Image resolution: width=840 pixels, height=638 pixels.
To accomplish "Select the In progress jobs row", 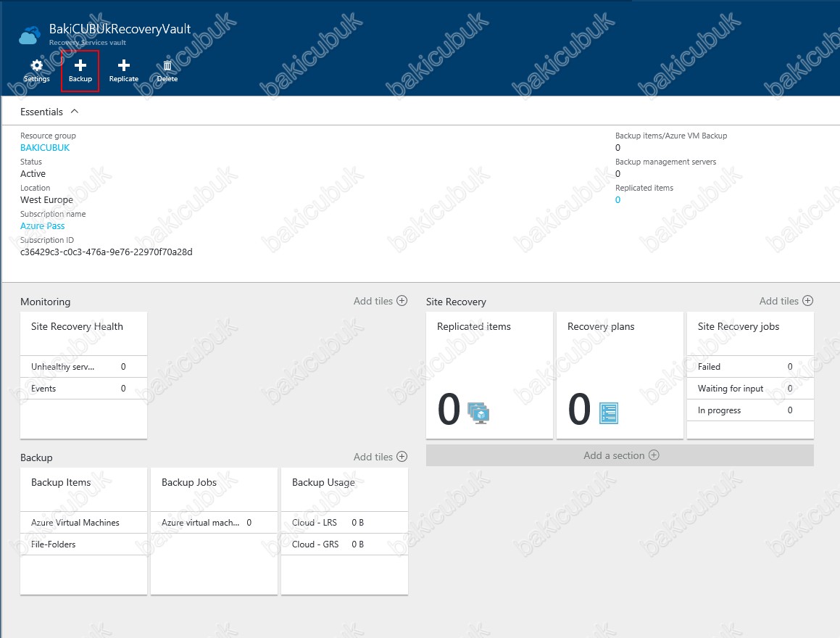I will [x=750, y=410].
